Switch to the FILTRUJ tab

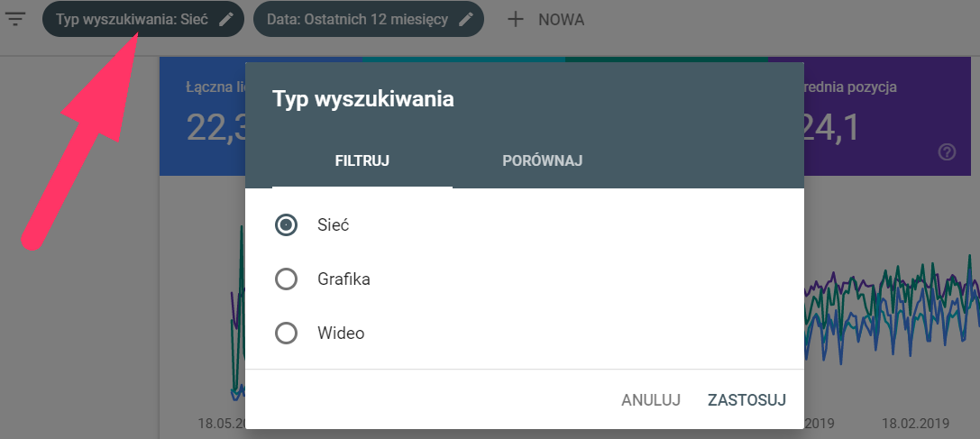point(362,161)
